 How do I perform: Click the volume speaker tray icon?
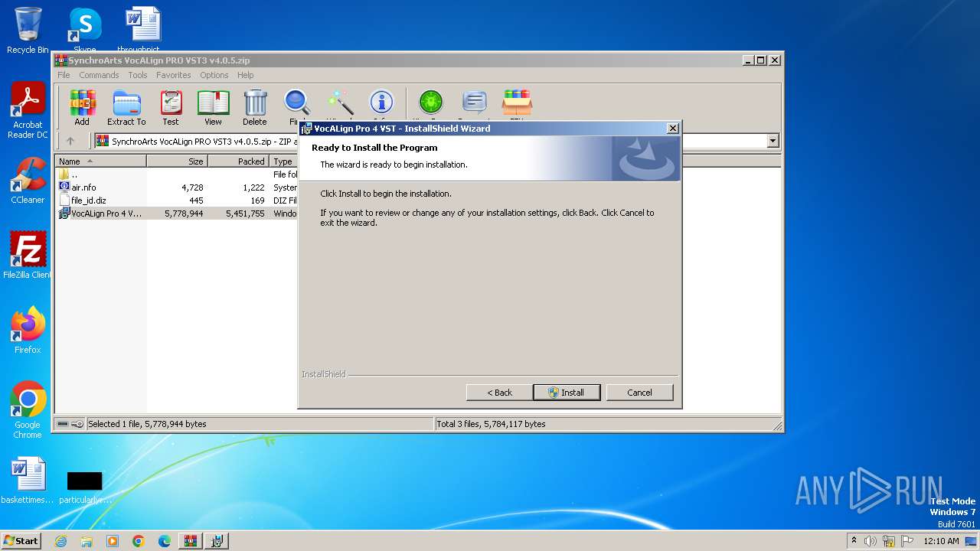click(x=871, y=540)
